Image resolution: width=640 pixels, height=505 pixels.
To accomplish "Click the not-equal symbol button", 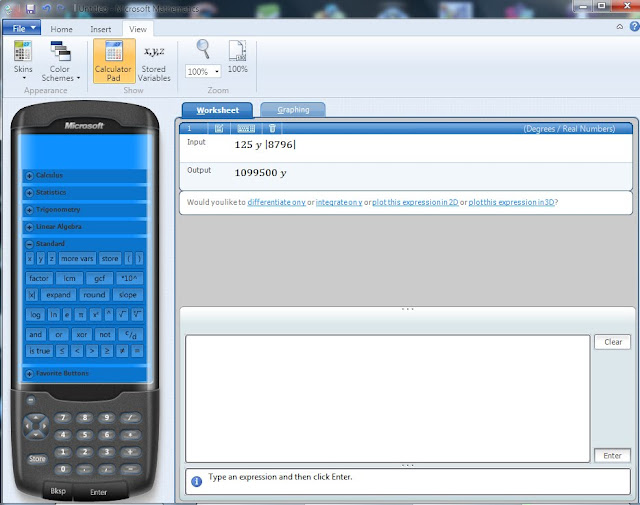I will click(122, 351).
